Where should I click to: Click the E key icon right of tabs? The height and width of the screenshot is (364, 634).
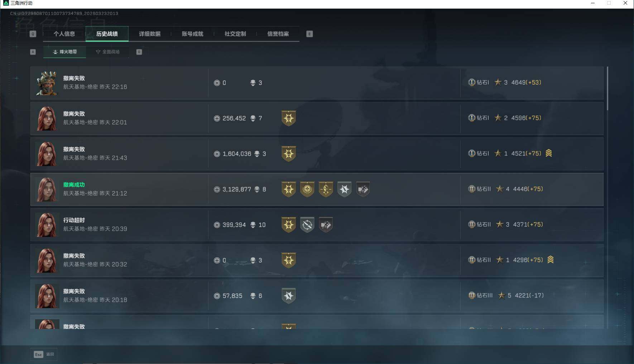(310, 34)
